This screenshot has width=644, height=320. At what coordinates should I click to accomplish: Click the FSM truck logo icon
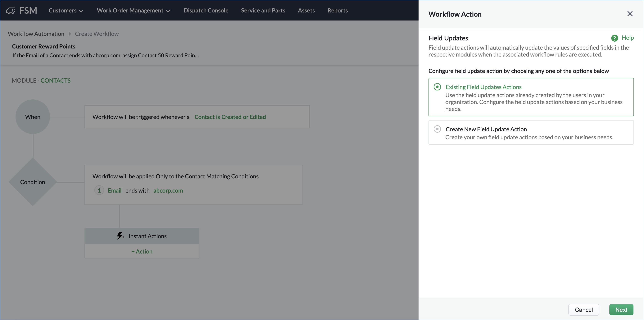click(11, 11)
